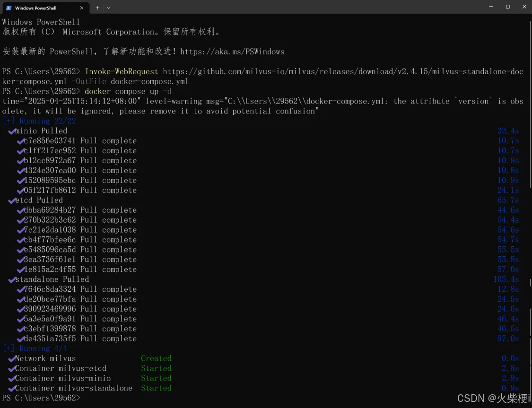532x408 pixels.
Task: Click the 3ea3736f61e1 Pull complete line
Action: tap(77, 260)
